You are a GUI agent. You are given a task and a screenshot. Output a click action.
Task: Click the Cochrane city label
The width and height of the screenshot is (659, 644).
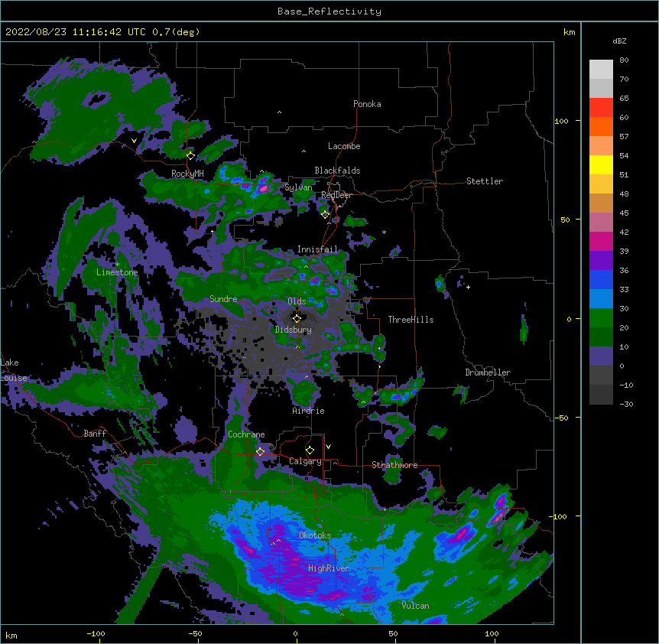(x=246, y=434)
